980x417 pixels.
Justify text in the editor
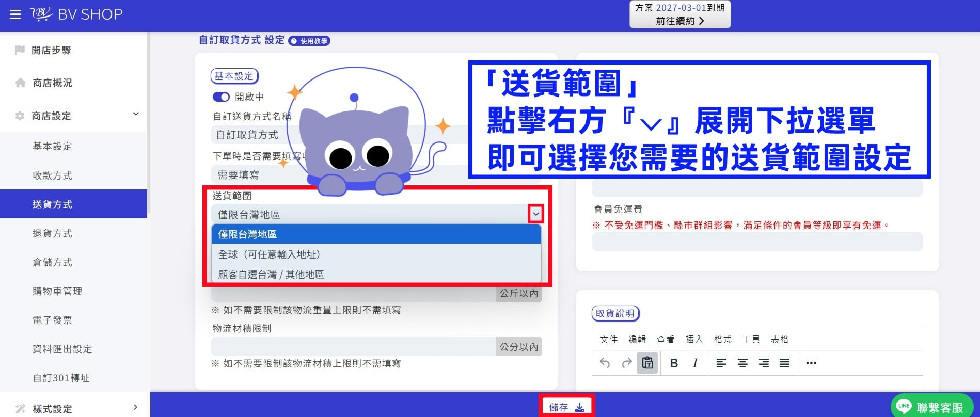[x=784, y=363]
